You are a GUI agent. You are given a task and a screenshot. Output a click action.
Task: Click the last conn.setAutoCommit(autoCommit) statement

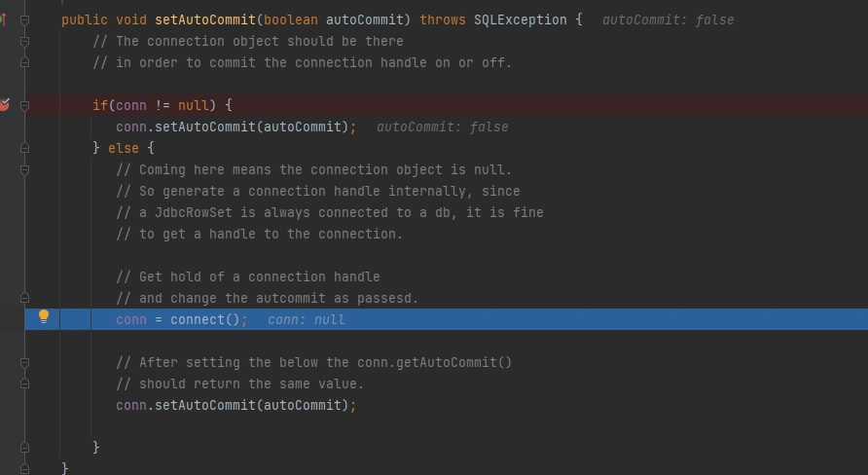click(x=235, y=405)
